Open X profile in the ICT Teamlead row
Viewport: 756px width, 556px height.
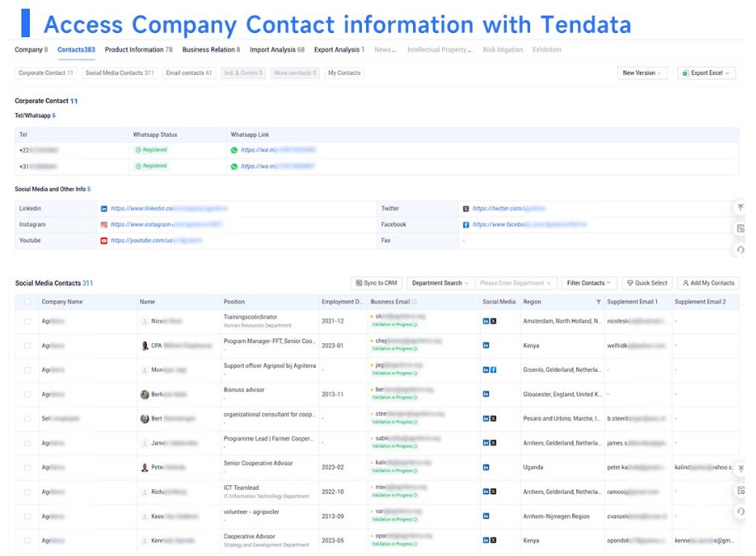pos(493,492)
